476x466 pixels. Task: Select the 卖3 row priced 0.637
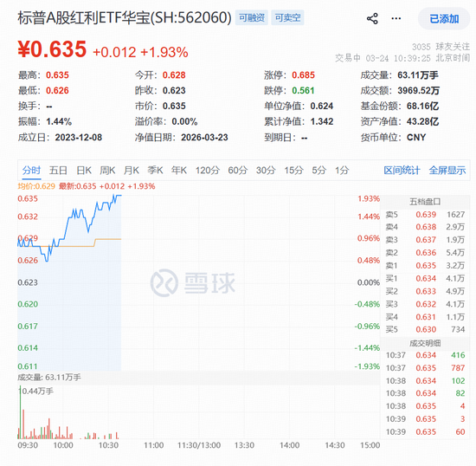tap(425, 240)
